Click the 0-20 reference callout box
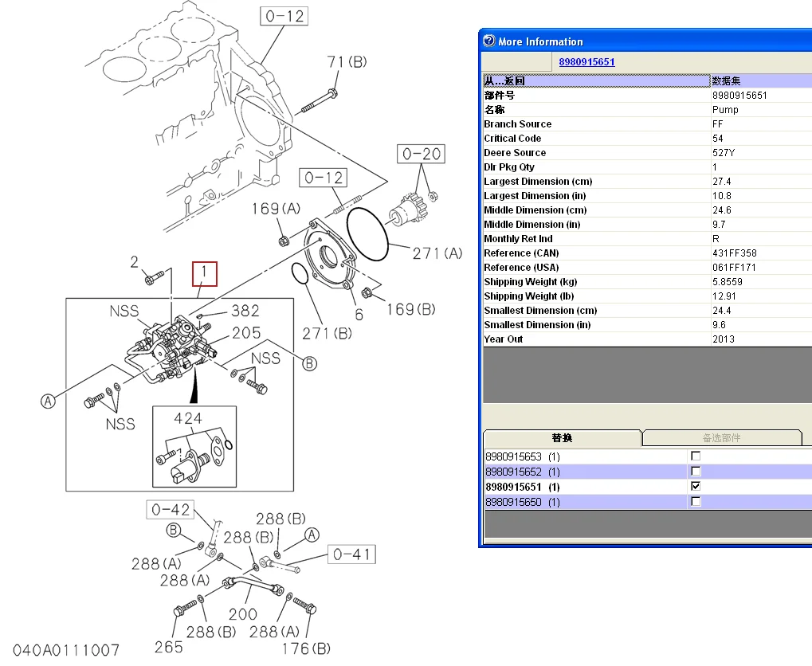The width and height of the screenshot is (812, 666). pos(422,154)
